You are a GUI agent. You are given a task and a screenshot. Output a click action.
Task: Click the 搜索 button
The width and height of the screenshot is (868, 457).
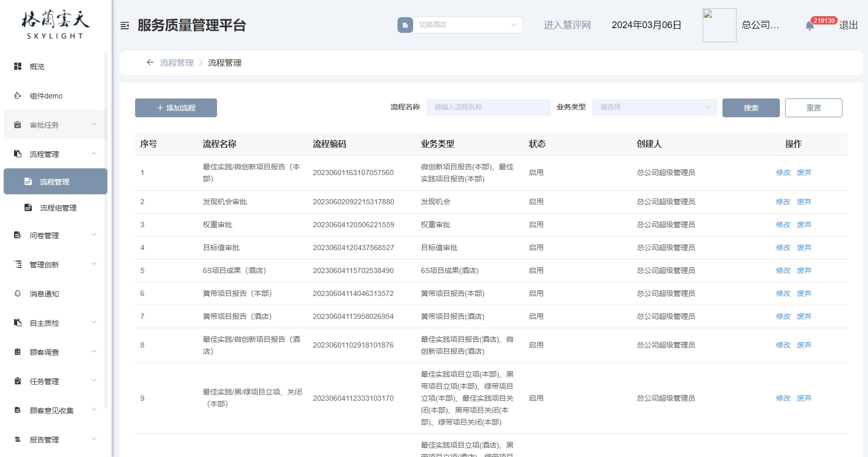click(x=751, y=108)
